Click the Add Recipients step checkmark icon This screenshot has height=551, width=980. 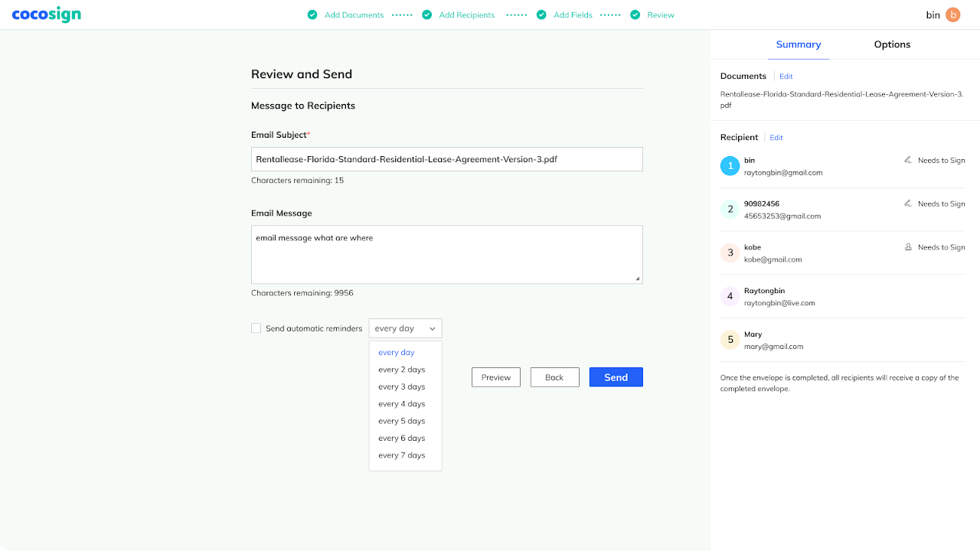pos(426,15)
